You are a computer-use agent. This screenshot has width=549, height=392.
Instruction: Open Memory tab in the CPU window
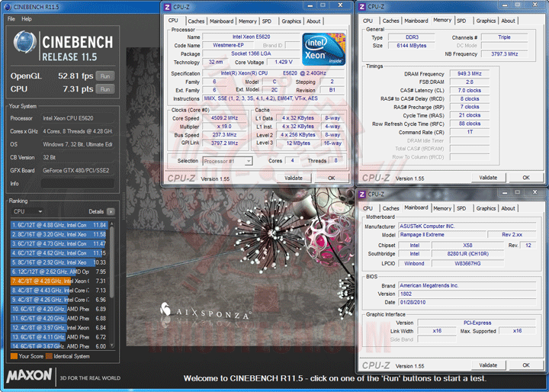(x=248, y=21)
